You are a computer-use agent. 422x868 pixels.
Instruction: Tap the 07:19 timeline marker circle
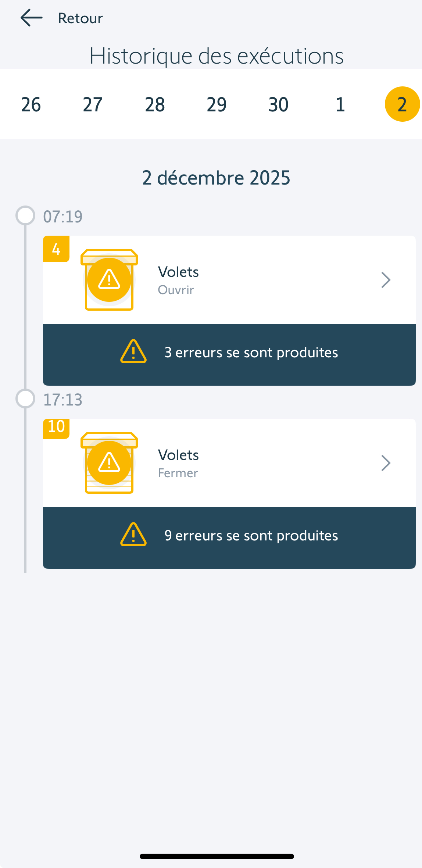point(25,215)
